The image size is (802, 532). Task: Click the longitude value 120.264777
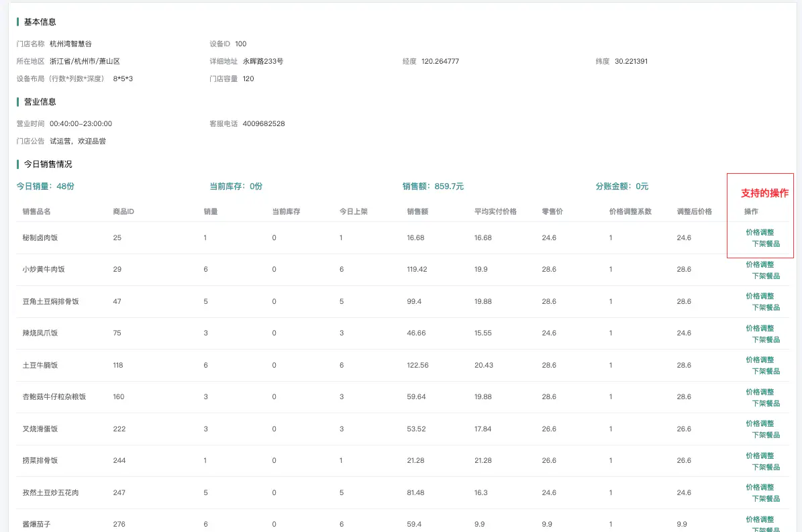point(440,61)
